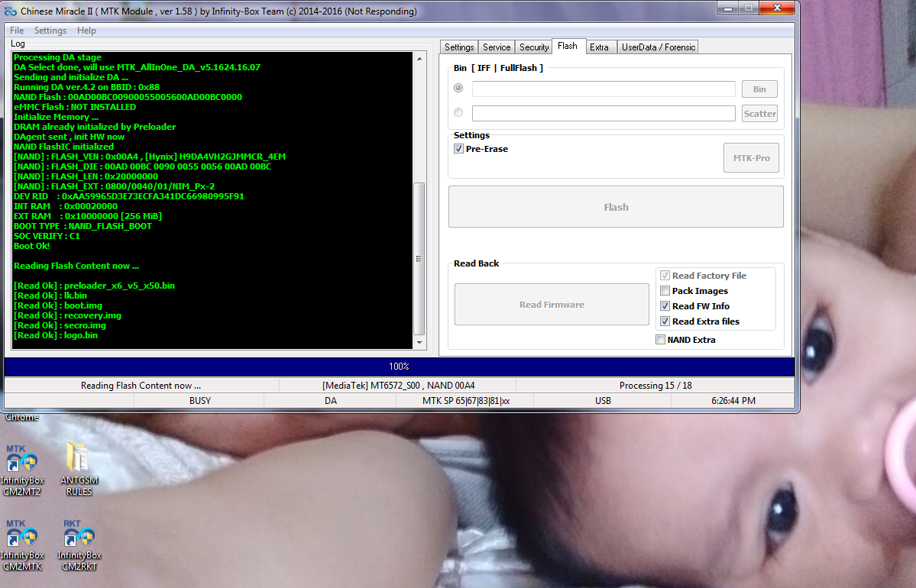Click the log scrollbar down arrow
This screenshot has height=588, width=916.
click(x=419, y=343)
